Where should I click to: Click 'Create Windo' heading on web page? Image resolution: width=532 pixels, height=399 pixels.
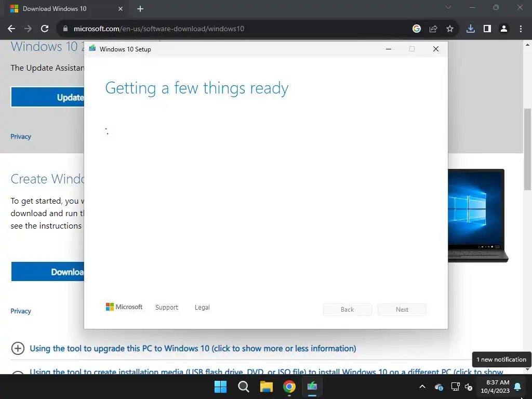tap(47, 179)
